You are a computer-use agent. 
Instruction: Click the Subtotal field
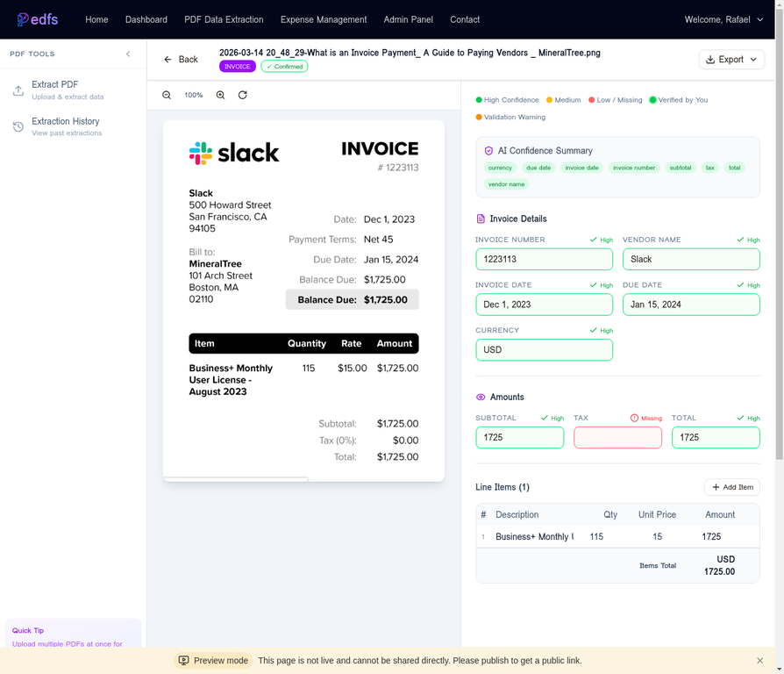pyautogui.click(x=519, y=437)
